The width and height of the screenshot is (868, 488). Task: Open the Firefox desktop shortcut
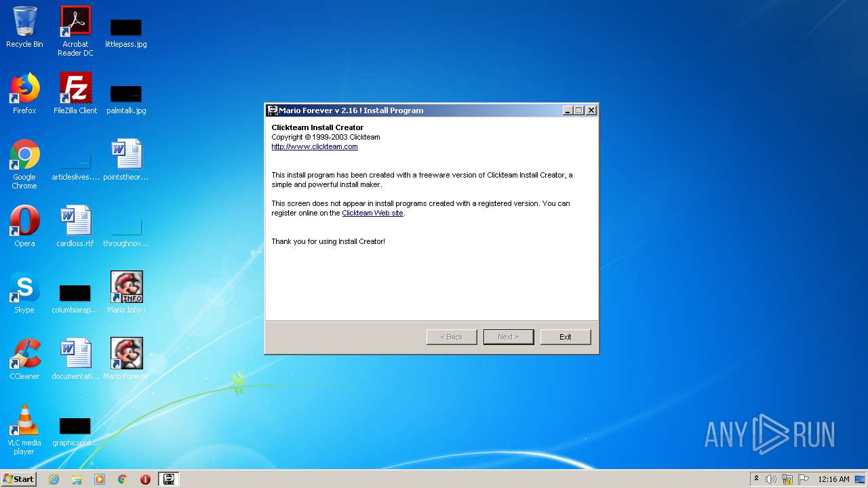(24, 94)
